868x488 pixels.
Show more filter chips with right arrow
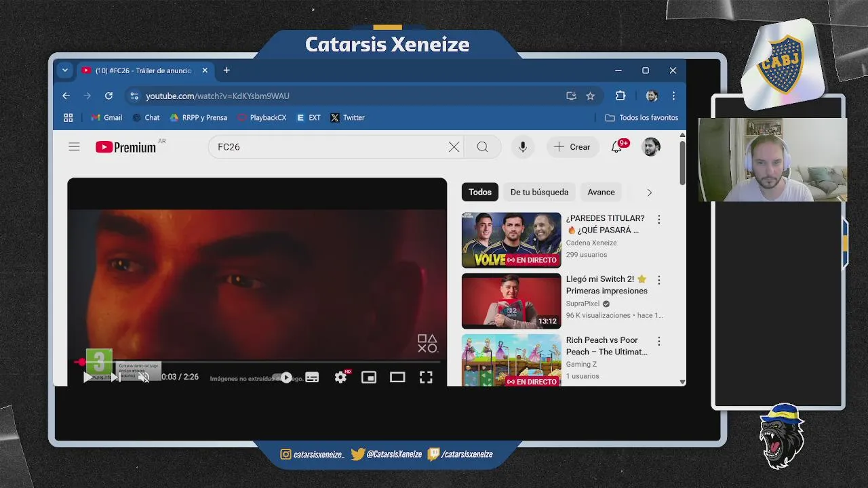pos(649,192)
